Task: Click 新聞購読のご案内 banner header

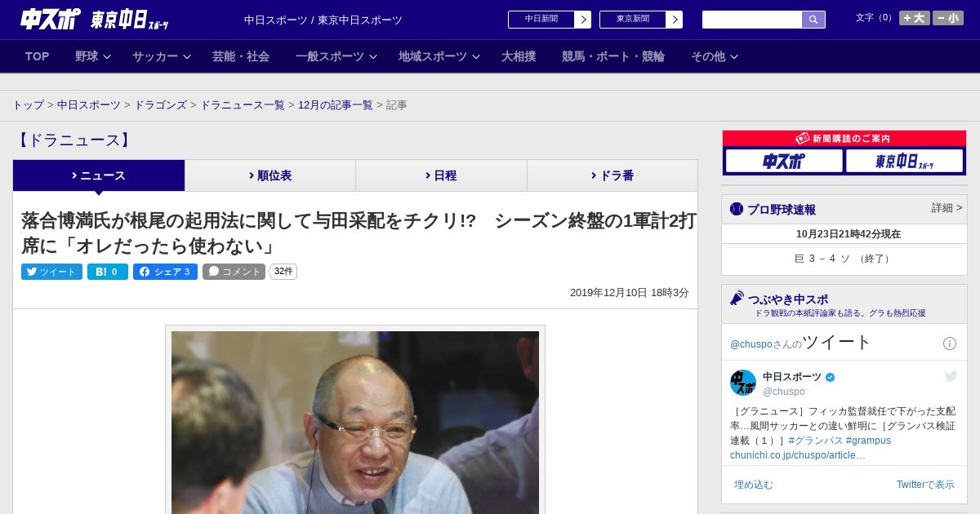Action: pyautogui.click(x=844, y=139)
